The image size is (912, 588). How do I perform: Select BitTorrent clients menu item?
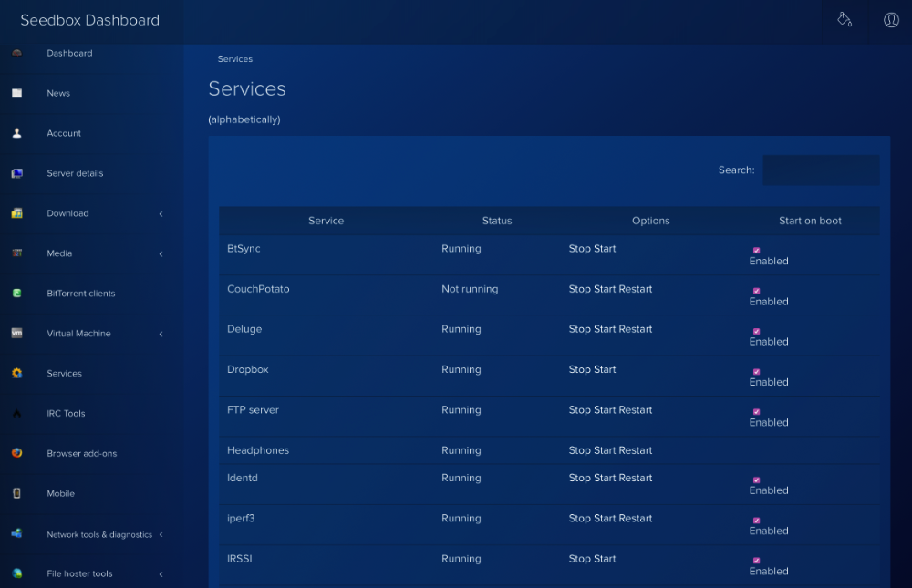(x=81, y=294)
